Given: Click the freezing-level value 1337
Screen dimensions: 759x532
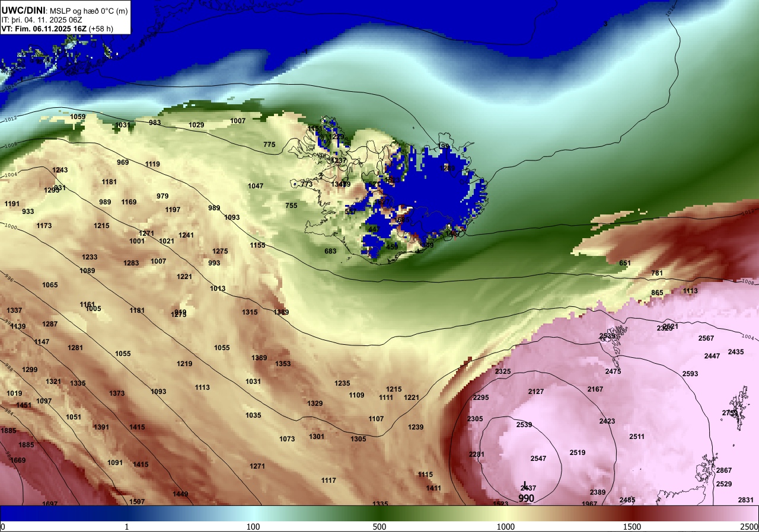Looking at the screenshot, I should click(x=14, y=310).
